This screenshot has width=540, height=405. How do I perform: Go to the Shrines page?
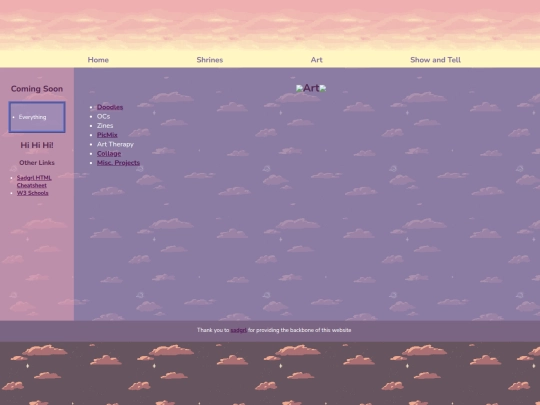[x=210, y=60]
